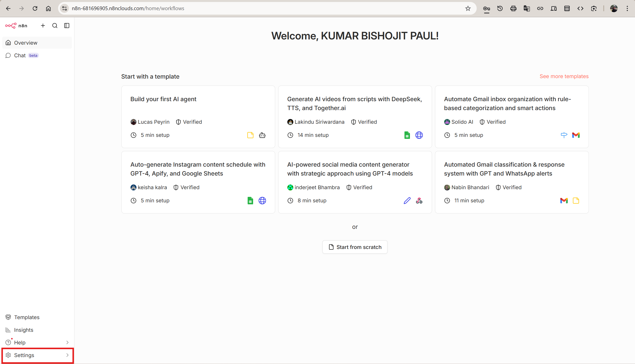Click Verified badge next to Lucas Peyrin
Viewport: 635px width, 364px height.
pos(189,122)
